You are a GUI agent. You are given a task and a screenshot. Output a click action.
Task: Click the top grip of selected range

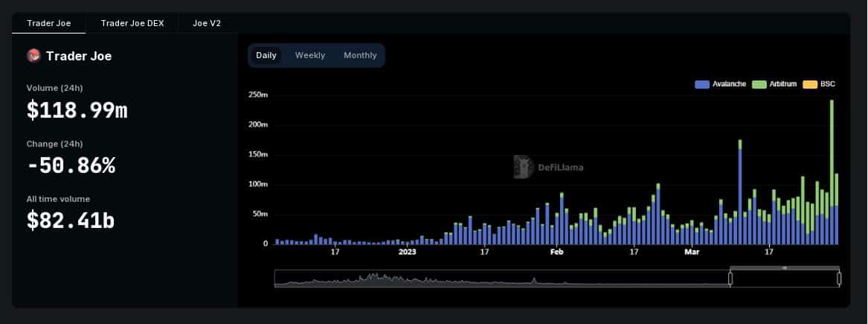click(x=785, y=268)
